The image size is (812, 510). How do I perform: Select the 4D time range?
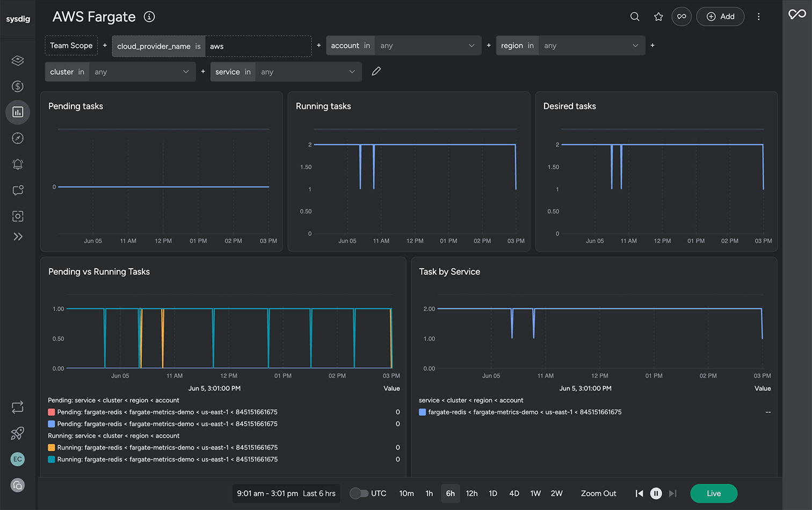click(x=514, y=493)
